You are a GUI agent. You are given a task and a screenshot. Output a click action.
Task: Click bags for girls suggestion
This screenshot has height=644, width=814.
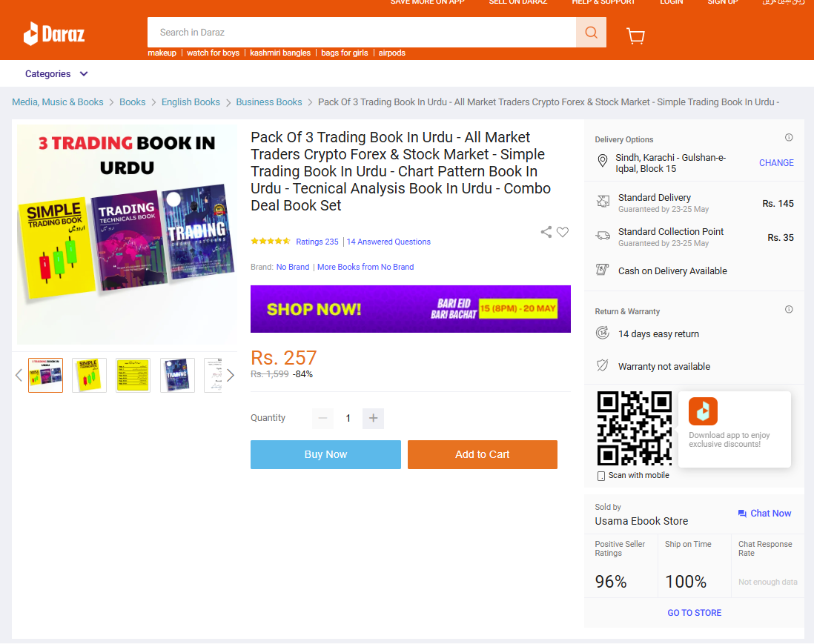point(344,53)
